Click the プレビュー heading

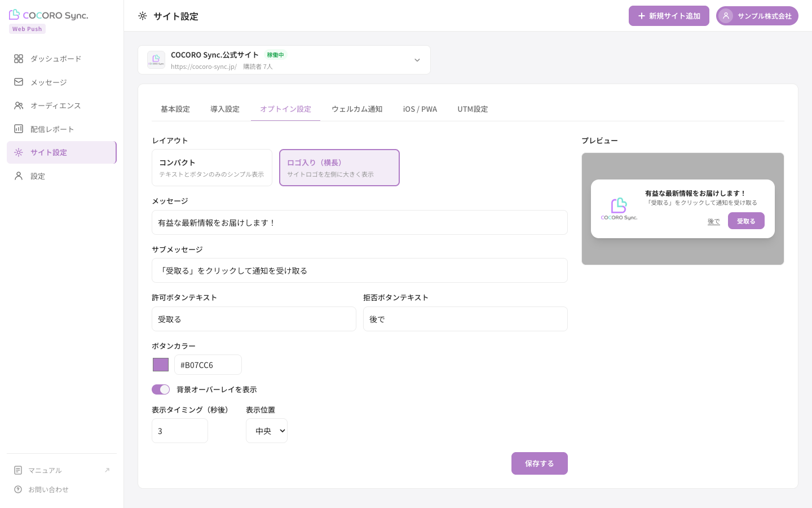599,141
